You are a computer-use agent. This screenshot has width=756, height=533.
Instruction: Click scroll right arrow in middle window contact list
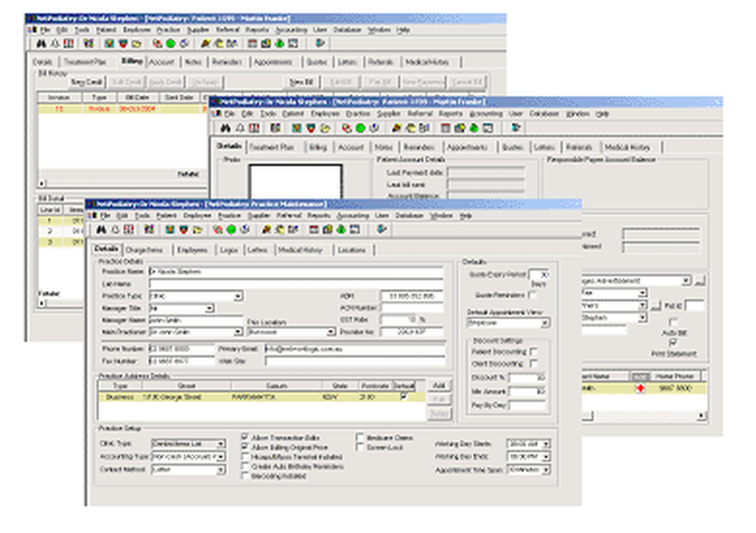tap(702, 415)
